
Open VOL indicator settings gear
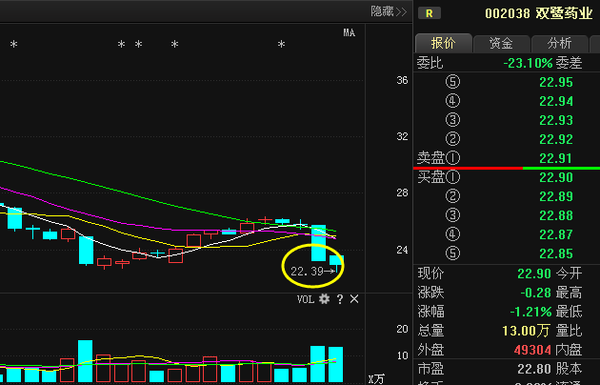pos(324,299)
